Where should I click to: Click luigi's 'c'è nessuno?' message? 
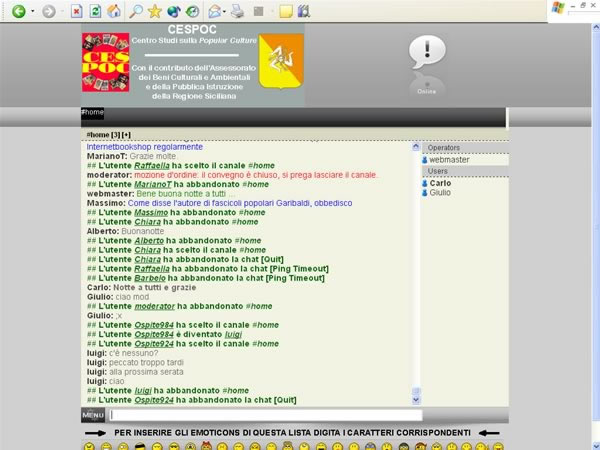click(x=134, y=353)
